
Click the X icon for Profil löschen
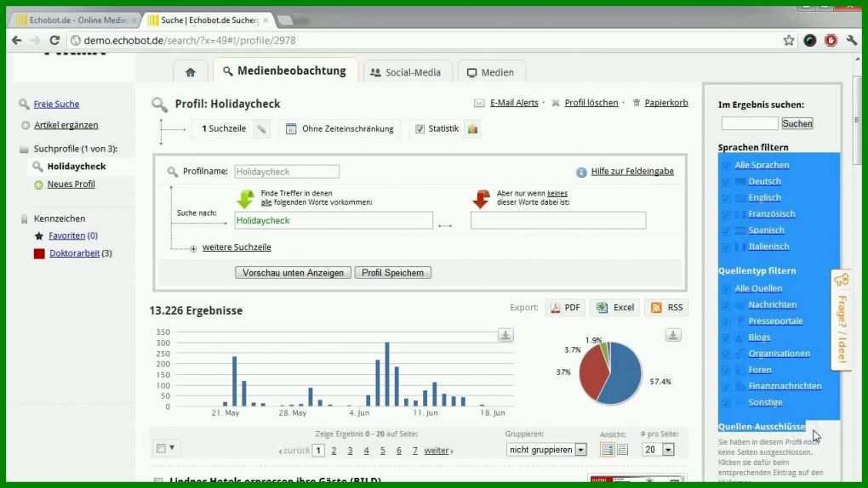click(555, 103)
